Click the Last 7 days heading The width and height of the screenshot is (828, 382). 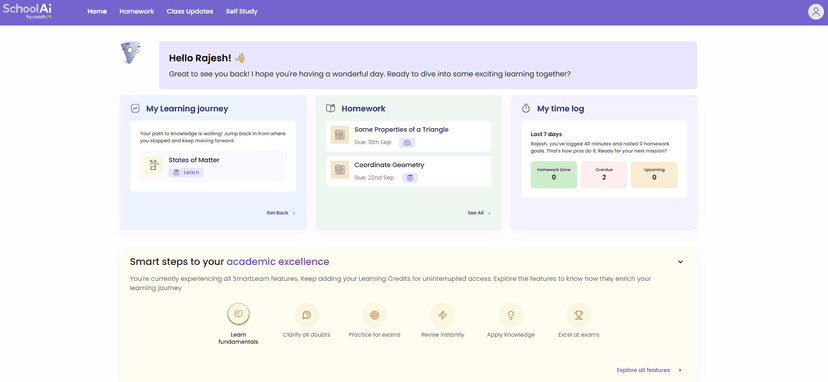pyautogui.click(x=546, y=134)
